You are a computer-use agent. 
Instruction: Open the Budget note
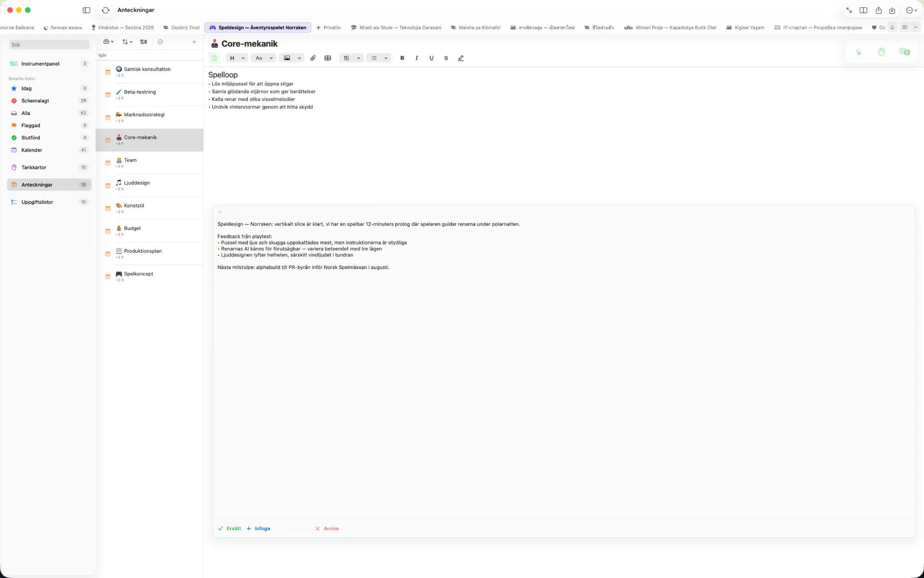(x=149, y=231)
